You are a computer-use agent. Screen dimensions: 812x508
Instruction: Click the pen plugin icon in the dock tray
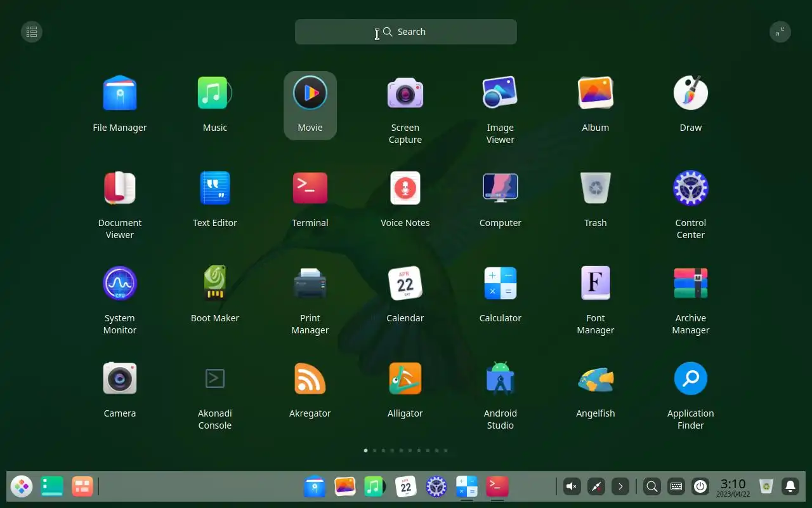[596, 487]
